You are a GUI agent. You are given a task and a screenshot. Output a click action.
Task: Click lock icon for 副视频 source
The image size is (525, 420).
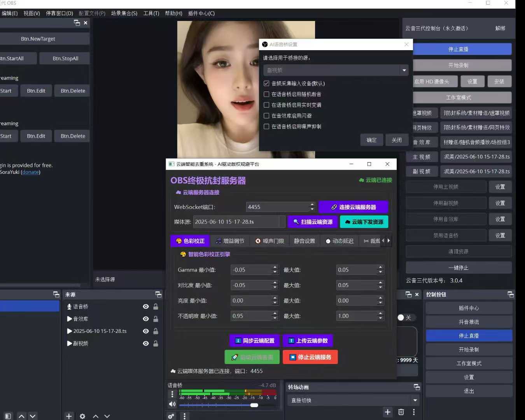(156, 343)
